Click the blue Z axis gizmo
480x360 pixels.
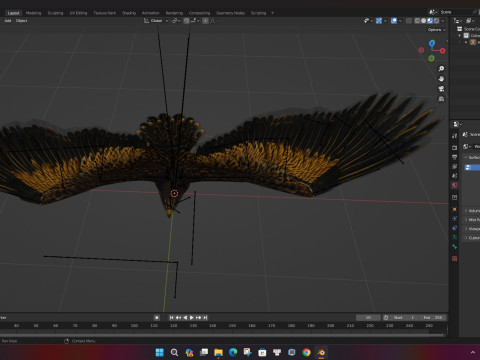coord(432,43)
